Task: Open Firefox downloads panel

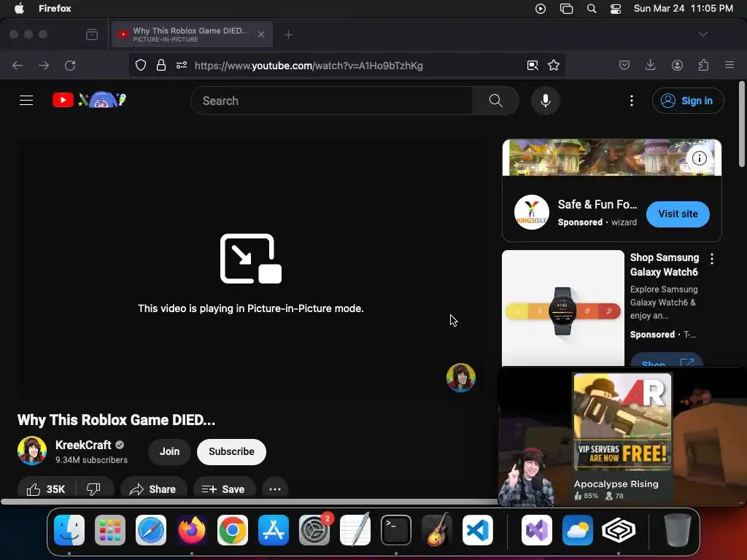Action: tap(650, 65)
